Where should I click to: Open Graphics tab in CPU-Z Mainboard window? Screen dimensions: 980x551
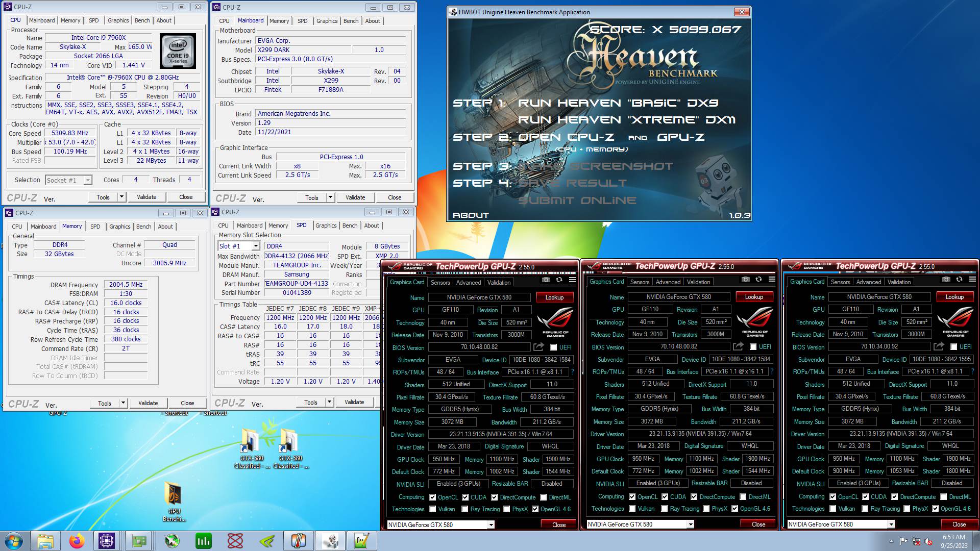coord(327,21)
